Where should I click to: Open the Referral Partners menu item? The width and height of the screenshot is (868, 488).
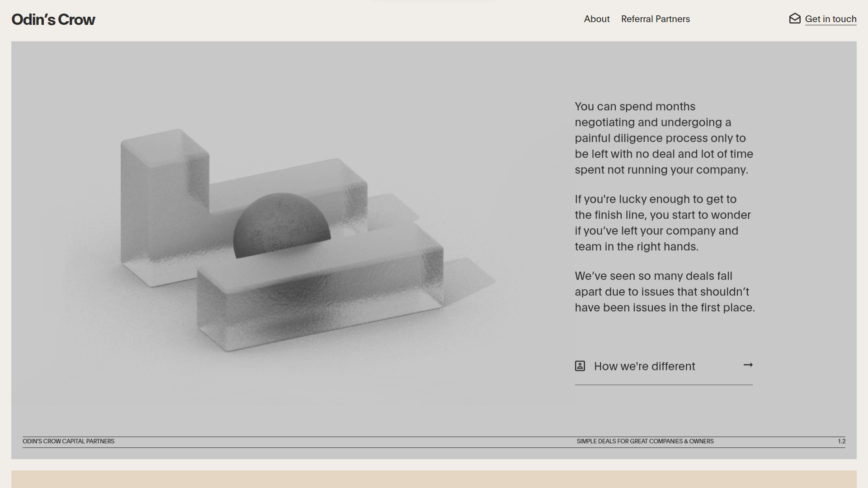click(x=656, y=19)
